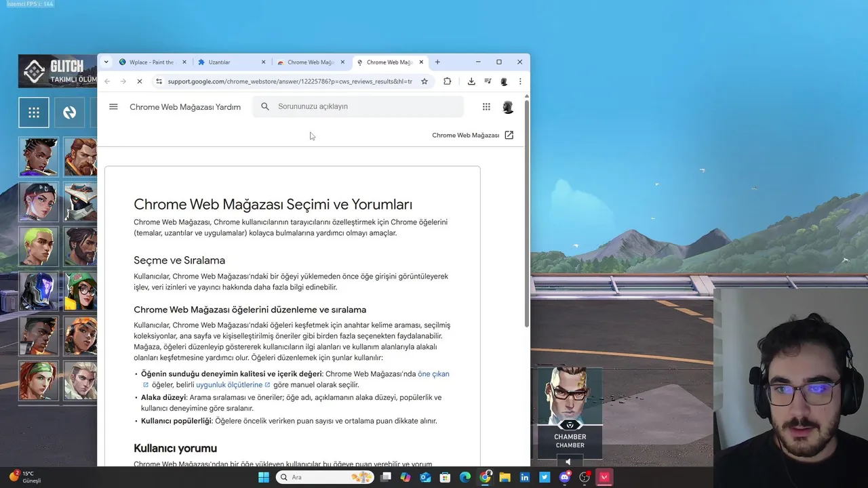Viewport: 868px width, 488px height.
Task: Switch to Valorant in the taskbar
Action: coord(604,477)
